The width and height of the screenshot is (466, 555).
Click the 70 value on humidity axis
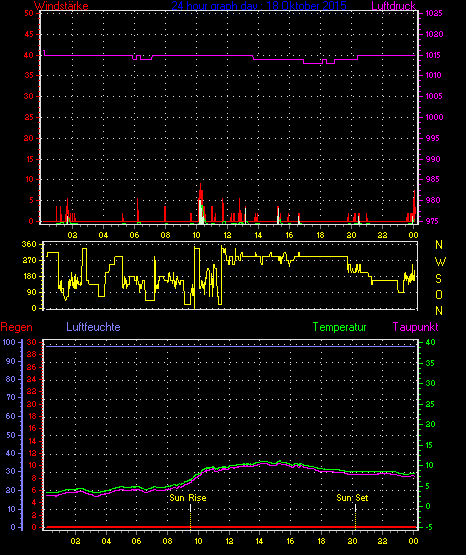11,397
